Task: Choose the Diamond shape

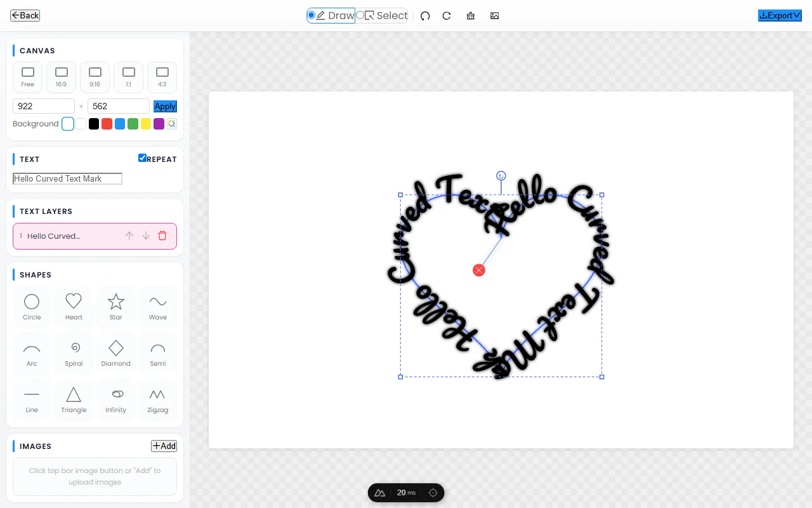Action: coord(116,353)
